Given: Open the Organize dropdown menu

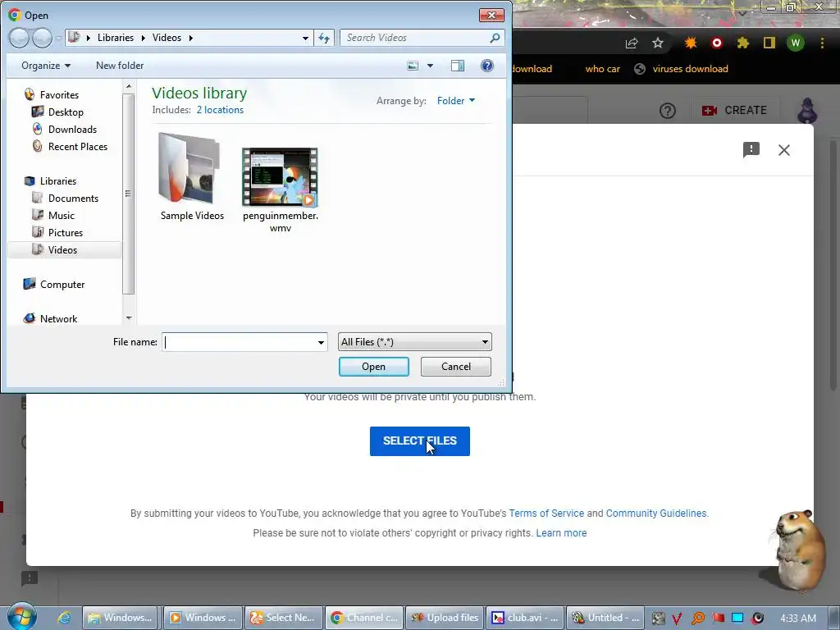Looking at the screenshot, I should pyautogui.click(x=46, y=66).
